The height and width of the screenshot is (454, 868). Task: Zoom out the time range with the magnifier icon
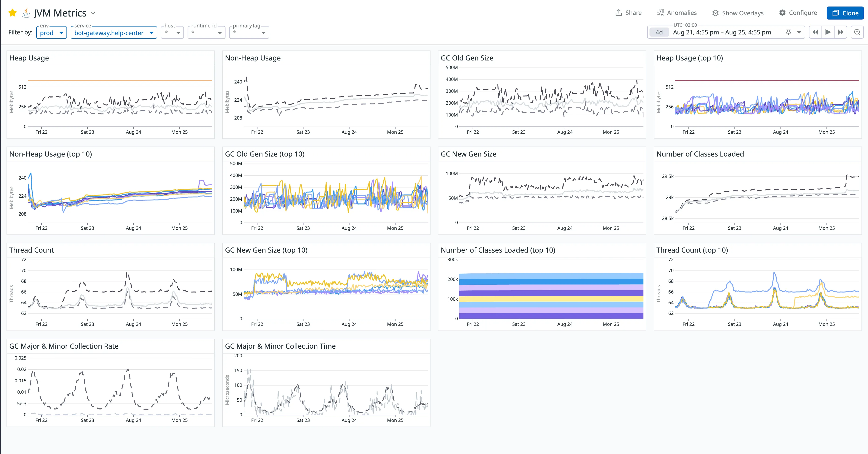point(857,32)
